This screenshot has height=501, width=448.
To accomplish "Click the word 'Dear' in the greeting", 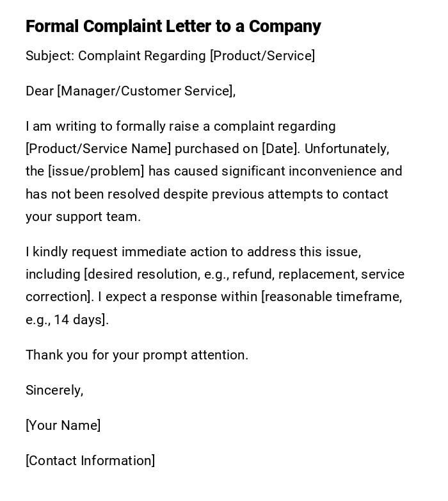I will pos(40,91).
